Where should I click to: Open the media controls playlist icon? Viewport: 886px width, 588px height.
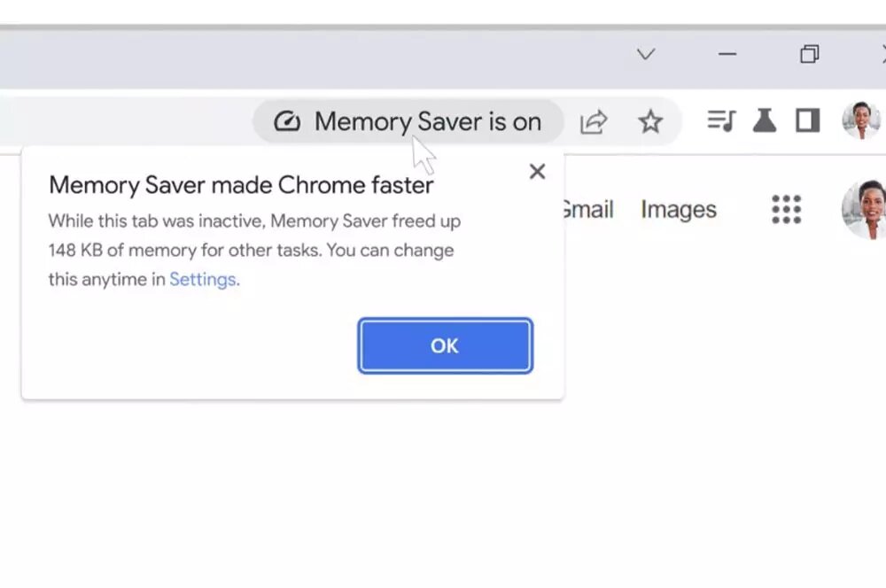pyautogui.click(x=721, y=120)
